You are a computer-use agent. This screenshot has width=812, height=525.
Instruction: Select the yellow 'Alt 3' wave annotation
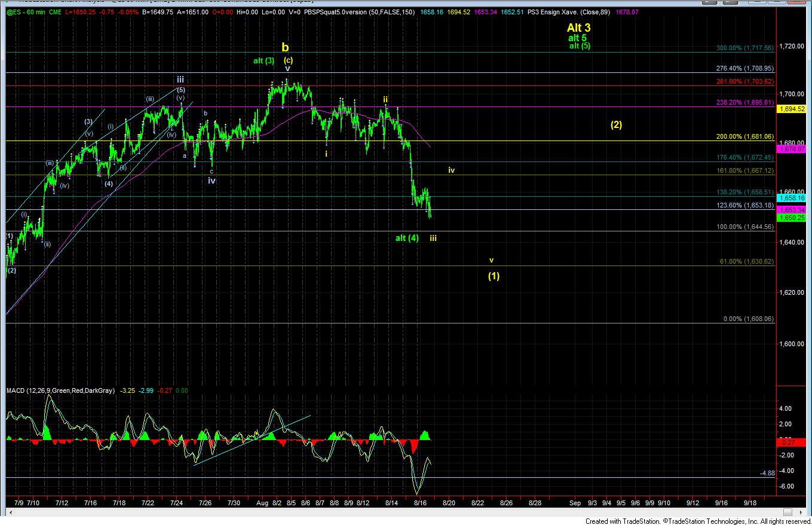click(579, 28)
